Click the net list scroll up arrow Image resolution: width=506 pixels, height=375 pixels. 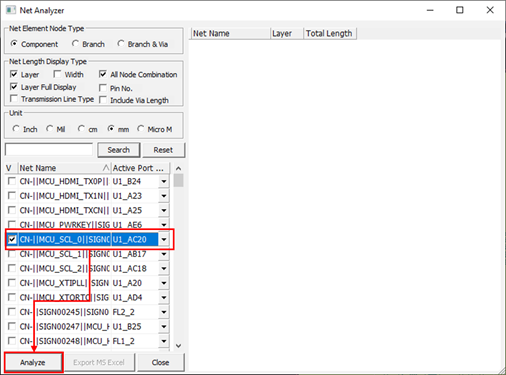click(179, 168)
